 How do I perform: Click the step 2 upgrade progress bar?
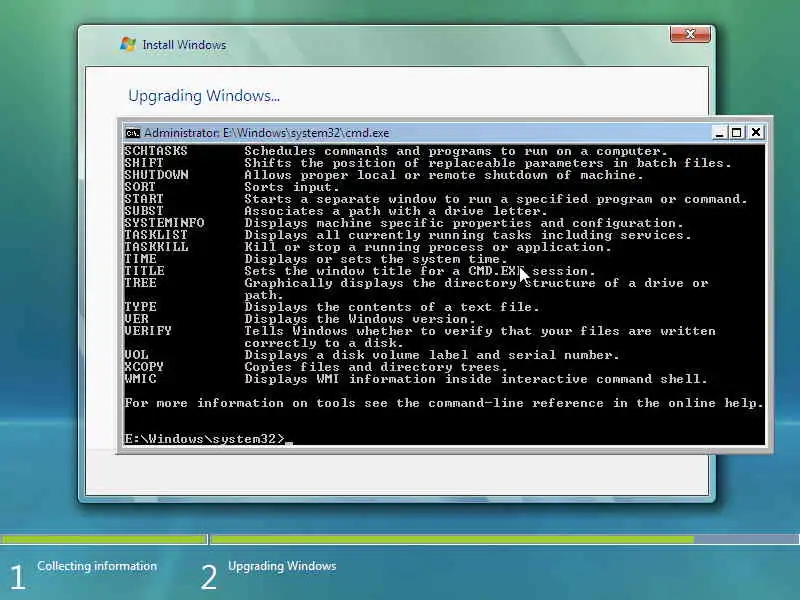tap(505, 539)
